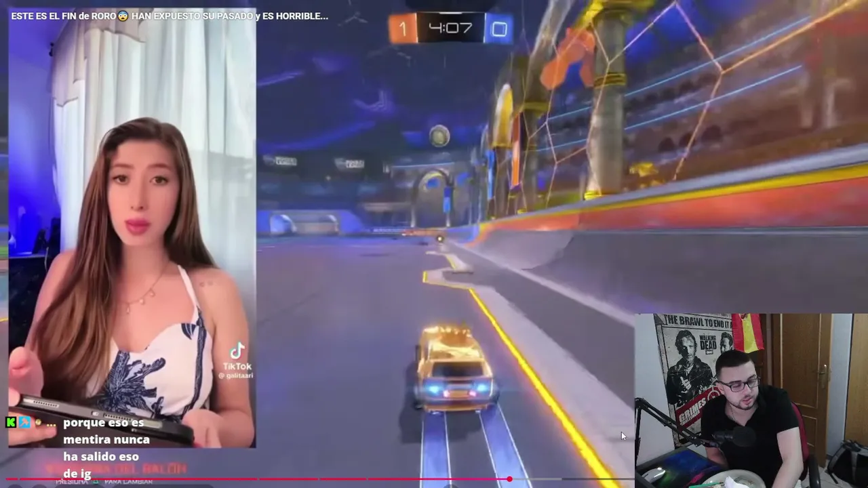Click the TikTok clip of the long-haired woman
Screen dimensions: 868x488
coord(132,228)
